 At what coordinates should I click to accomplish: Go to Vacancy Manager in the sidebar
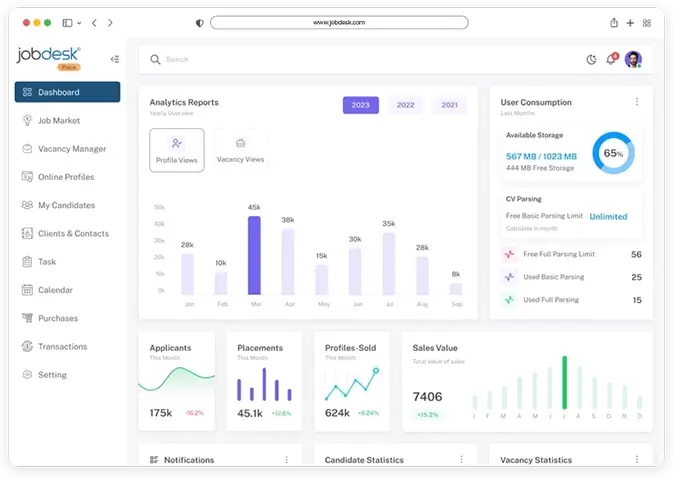(72, 149)
